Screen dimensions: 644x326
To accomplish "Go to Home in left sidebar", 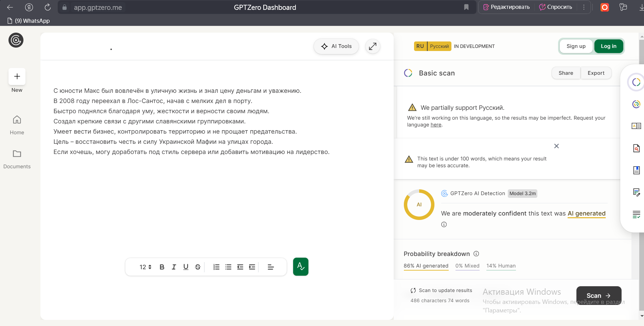I will click(x=17, y=125).
